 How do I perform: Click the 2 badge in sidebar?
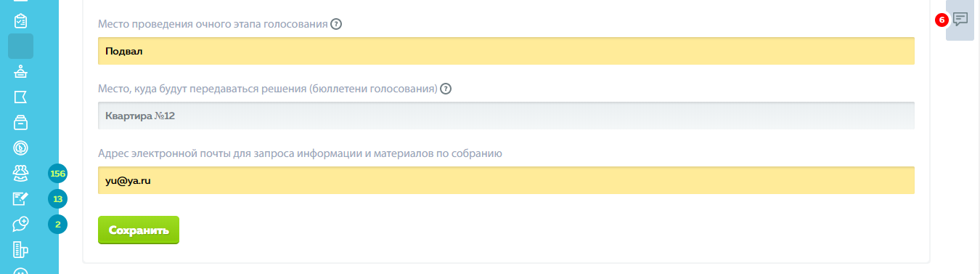[57, 225]
